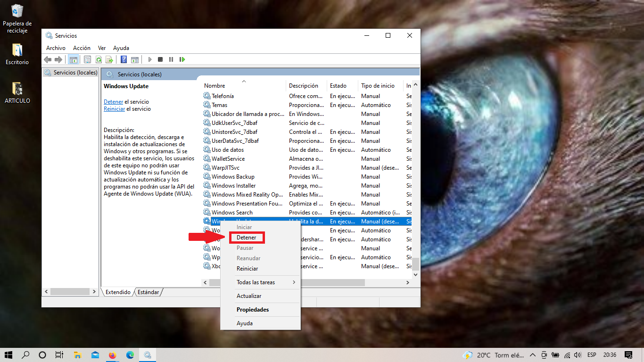Image resolution: width=644 pixels, height=362 pixels.
Task: Click the Reiniciar el servicio link
Action: coord(114,109)
